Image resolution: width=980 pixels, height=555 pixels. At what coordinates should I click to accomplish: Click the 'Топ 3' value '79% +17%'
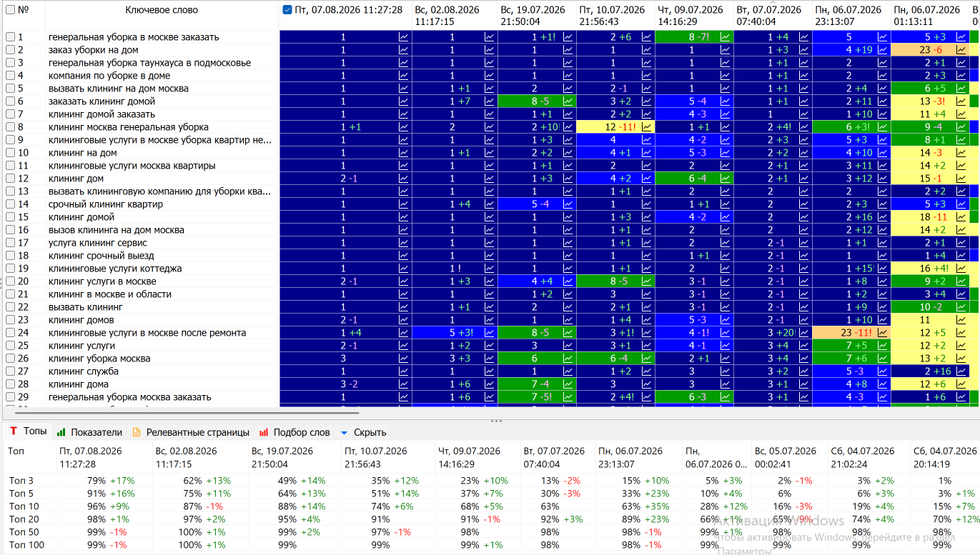coord(111,481)
